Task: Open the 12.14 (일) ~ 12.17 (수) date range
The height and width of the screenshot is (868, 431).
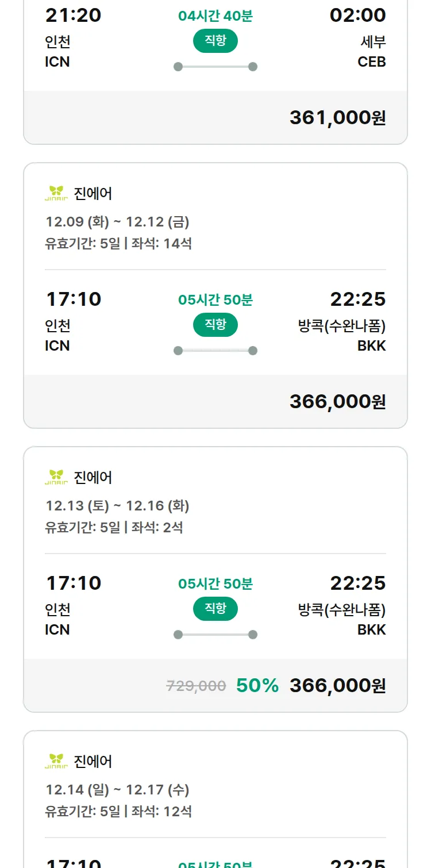Action: 117,789
